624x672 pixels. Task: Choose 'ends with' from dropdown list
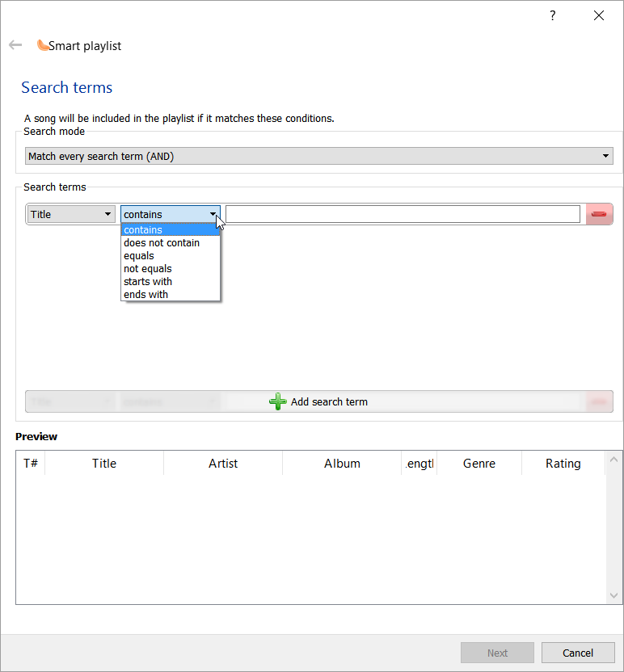coord(146,294)
